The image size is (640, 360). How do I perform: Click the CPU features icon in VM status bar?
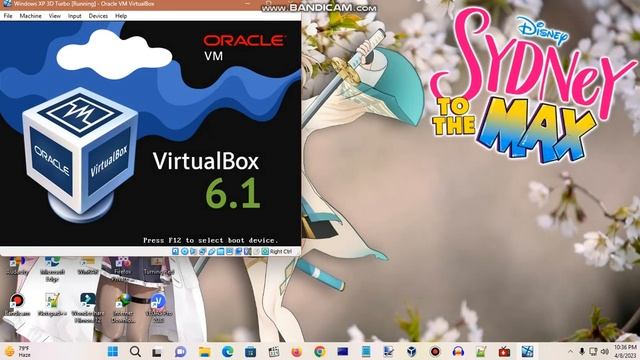[247, 251]
